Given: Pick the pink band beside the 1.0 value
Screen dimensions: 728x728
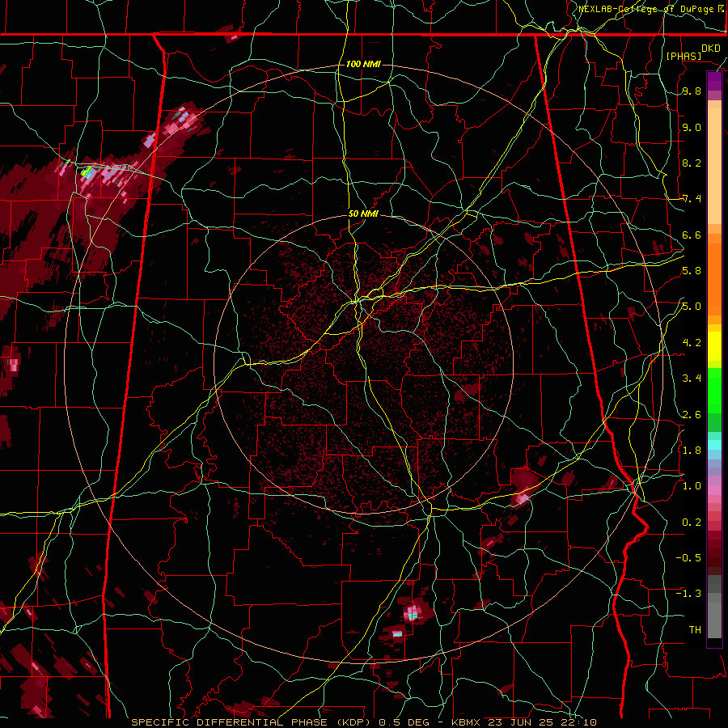Looking at the screenshot, I should [714, 490].
